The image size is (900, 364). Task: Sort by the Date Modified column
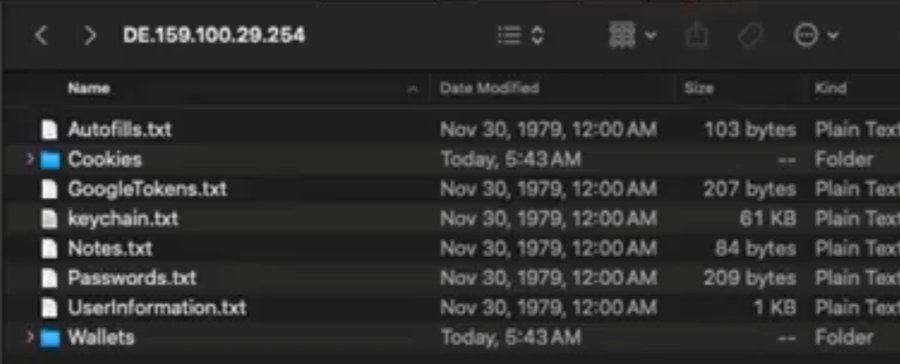pos(489,88)
